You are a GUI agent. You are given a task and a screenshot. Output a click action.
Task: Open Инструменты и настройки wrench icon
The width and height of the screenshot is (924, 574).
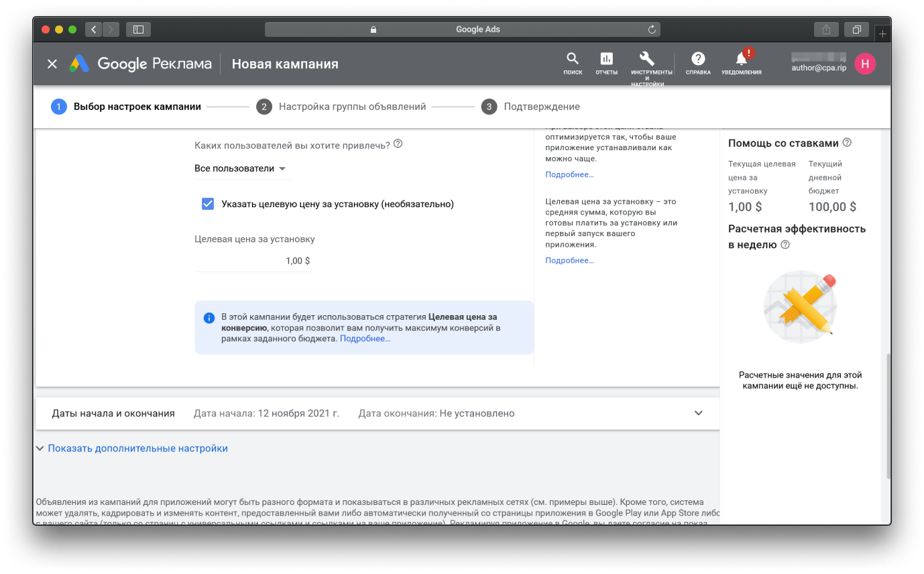(648, 68)
